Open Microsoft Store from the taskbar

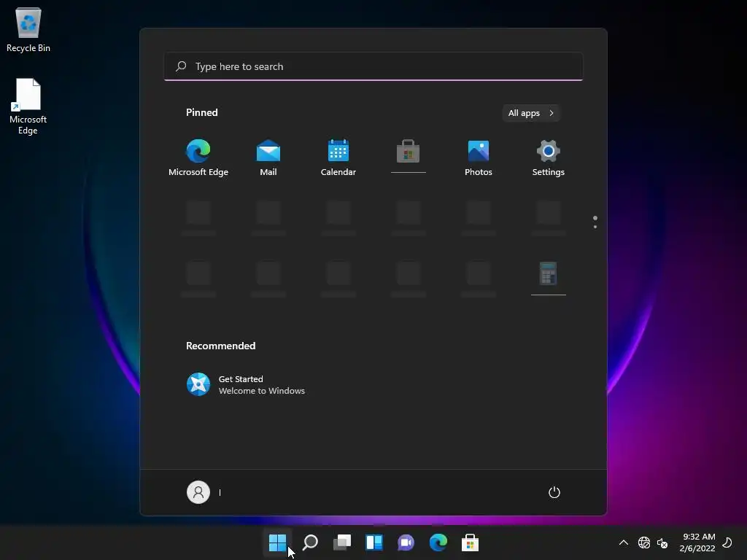click(x=471, y=542)
